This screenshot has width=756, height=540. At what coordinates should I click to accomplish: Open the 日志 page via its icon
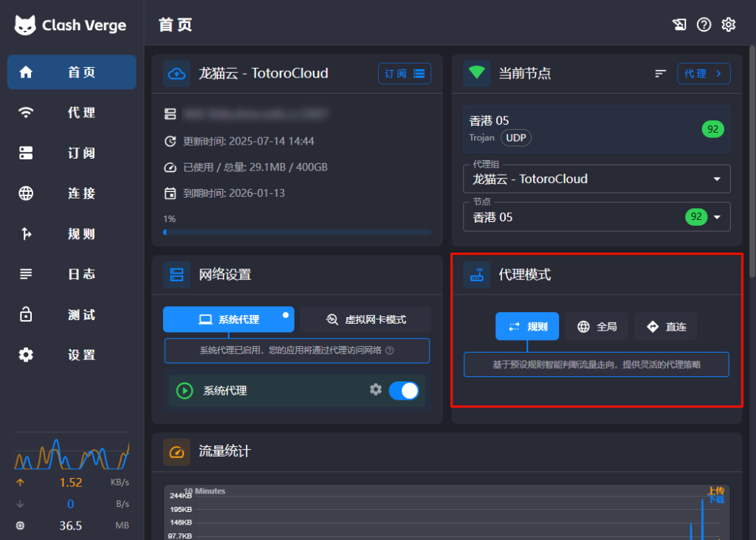pos(25,274)
